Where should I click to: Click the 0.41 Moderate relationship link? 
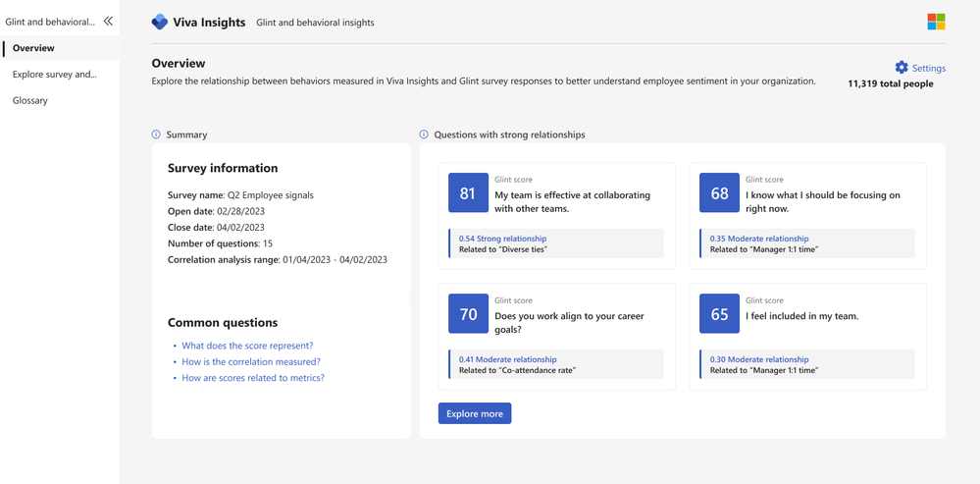[x=507, y=359]
